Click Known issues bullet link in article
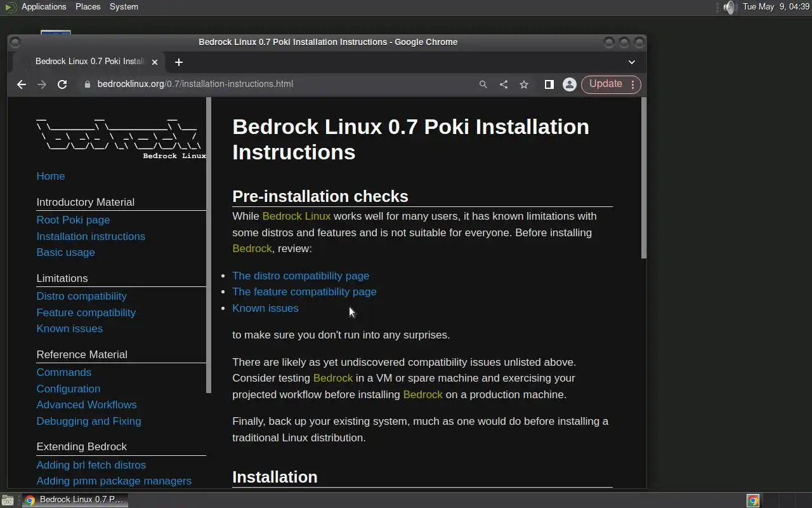This screenshot has height=508, width=812. 265,309
